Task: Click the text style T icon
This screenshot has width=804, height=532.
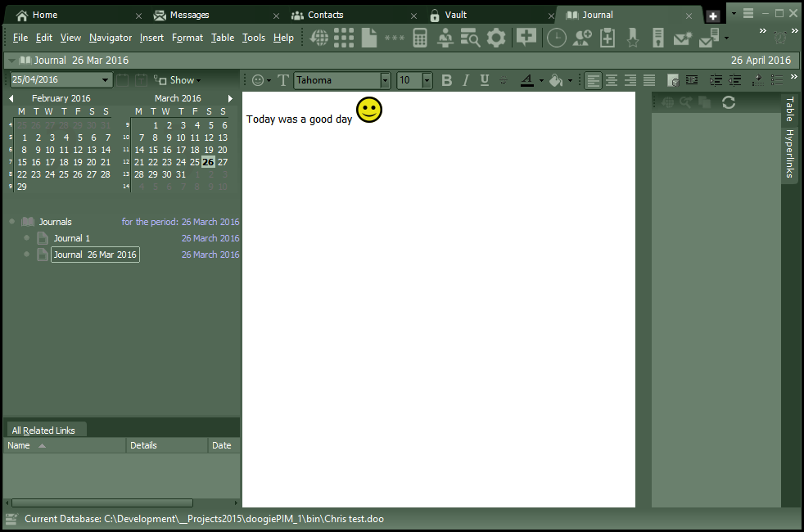Action: click(x=283, y=80)
